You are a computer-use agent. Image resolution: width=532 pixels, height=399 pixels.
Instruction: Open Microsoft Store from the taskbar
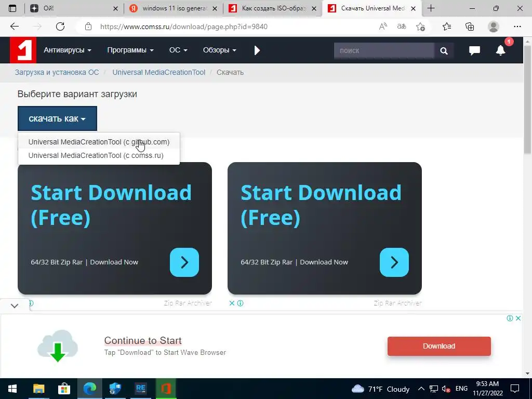click(64, 389)
